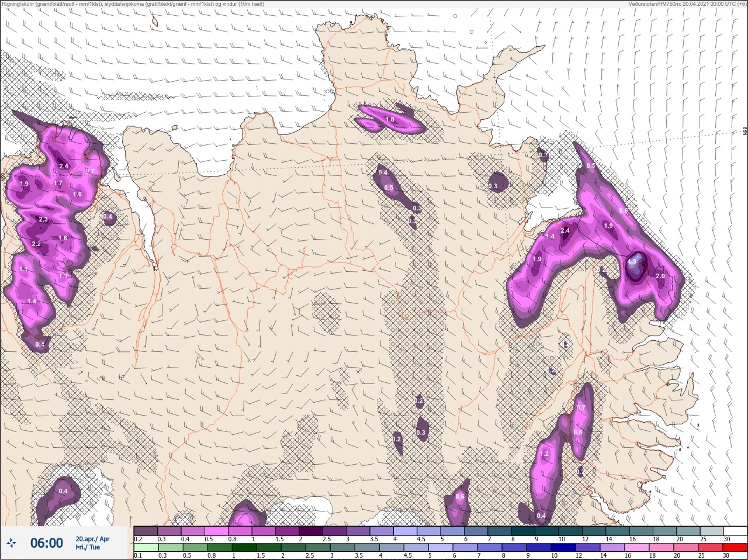Click the Veðurstofan star logo icon
Viewport: 748px width, 560px height.
(11, 544)
